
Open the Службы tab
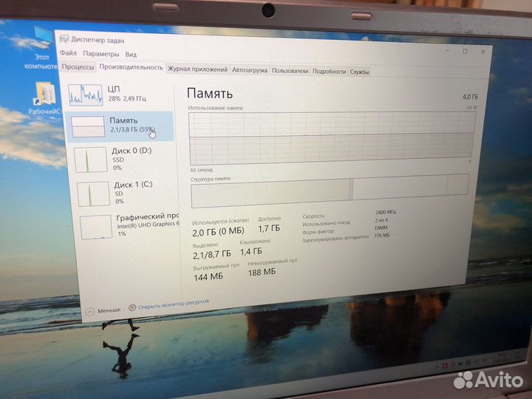pos(360,72)
